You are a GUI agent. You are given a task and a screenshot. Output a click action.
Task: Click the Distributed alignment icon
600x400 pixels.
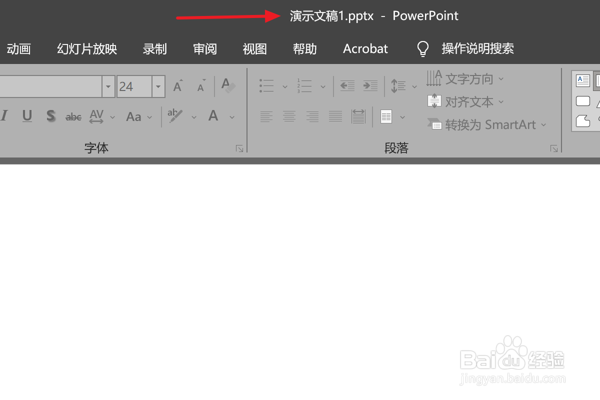[x=358, y=116]
